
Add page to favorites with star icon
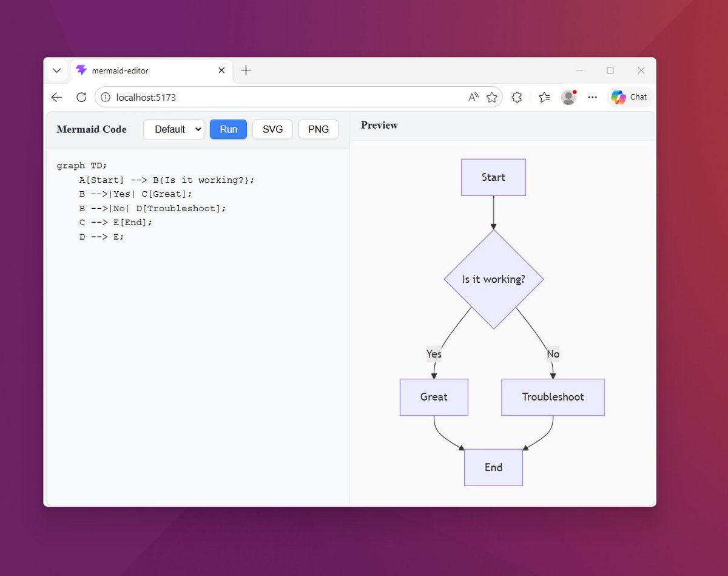pyautogui.click(x=492, y=97)
